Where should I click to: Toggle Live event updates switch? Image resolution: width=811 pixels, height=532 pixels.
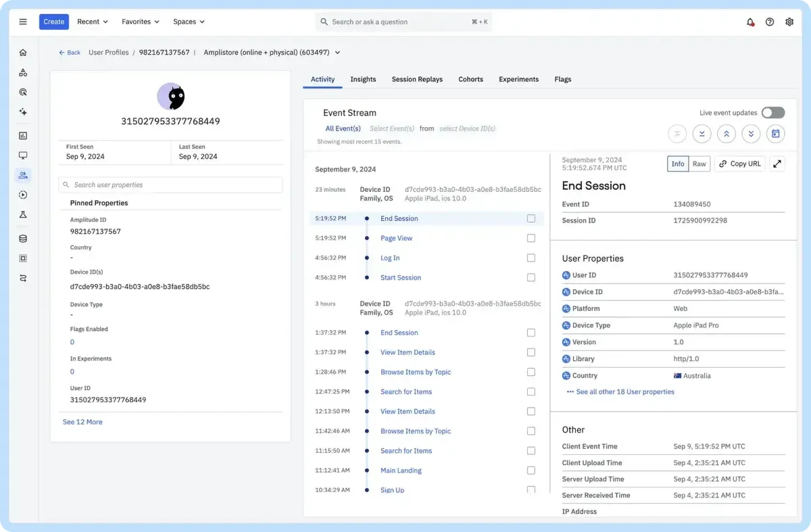(773, 113)
